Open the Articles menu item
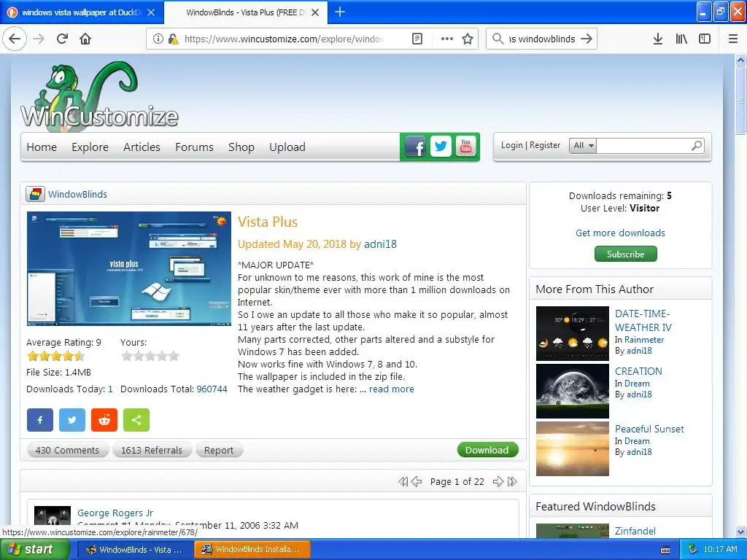This screenshot has width=747, height=560. click(142, 147)
